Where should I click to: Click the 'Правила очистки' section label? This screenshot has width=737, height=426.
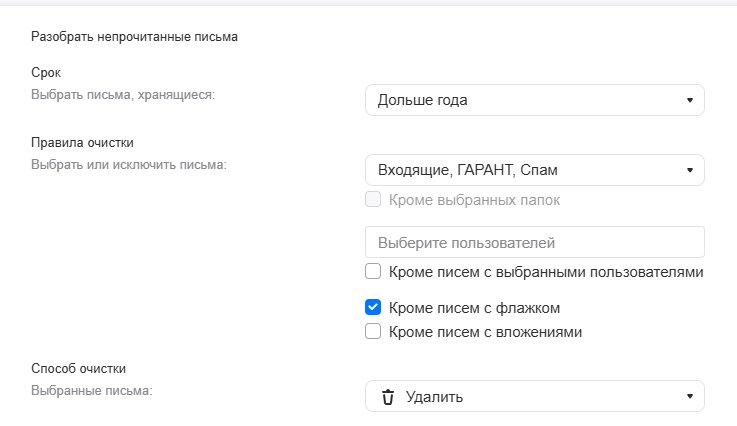pyautogui.click(x=82, y=143)
